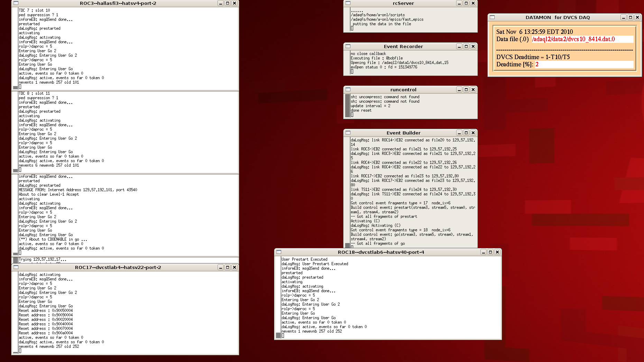Maximize the ROC18--dvcstlab6--hatsv40-port-4 window
Image resolution: width=644 pixels, height=362 pixels.
(x=490, y=252)
